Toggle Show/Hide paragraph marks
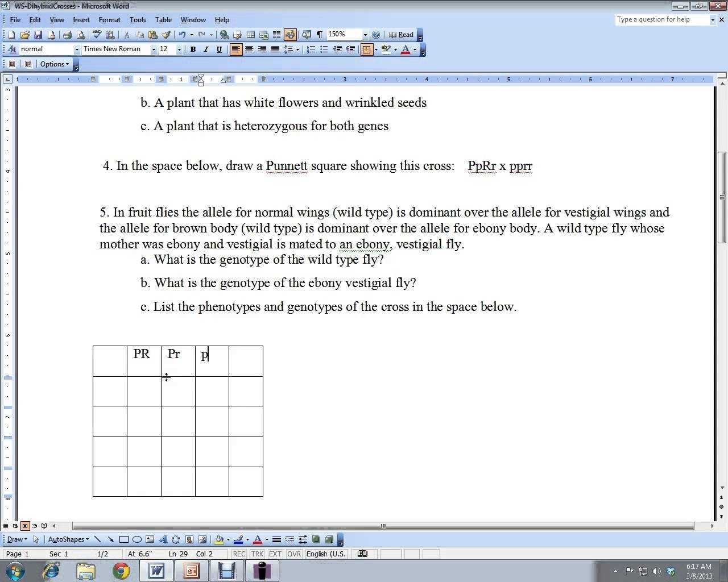 pyautogui.click(x=320, y=35)
